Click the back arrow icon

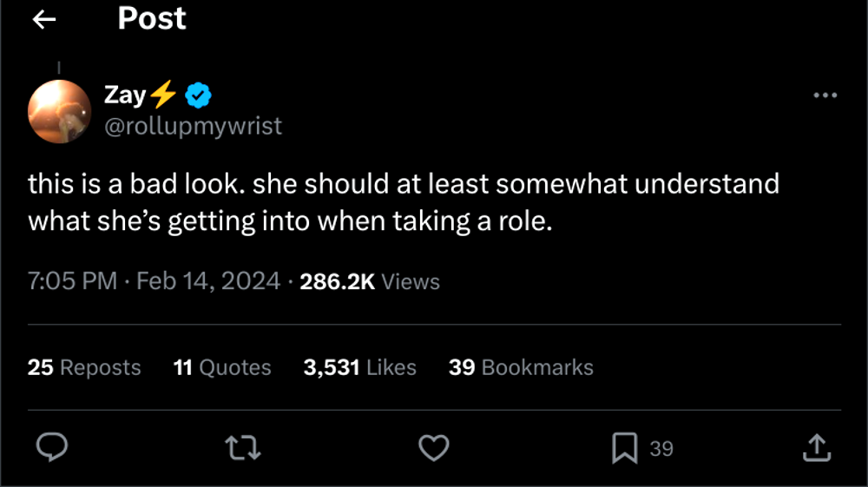[43, 20]
